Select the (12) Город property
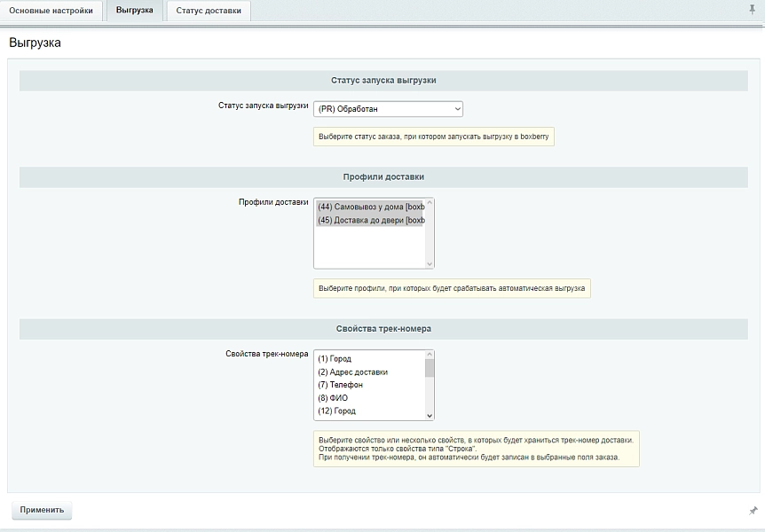 pos(370,411)
